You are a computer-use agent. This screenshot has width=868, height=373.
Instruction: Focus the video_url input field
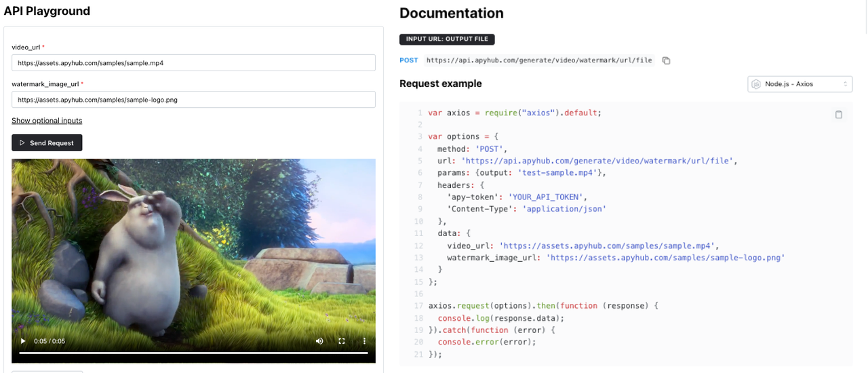click(x=193, y=62)
